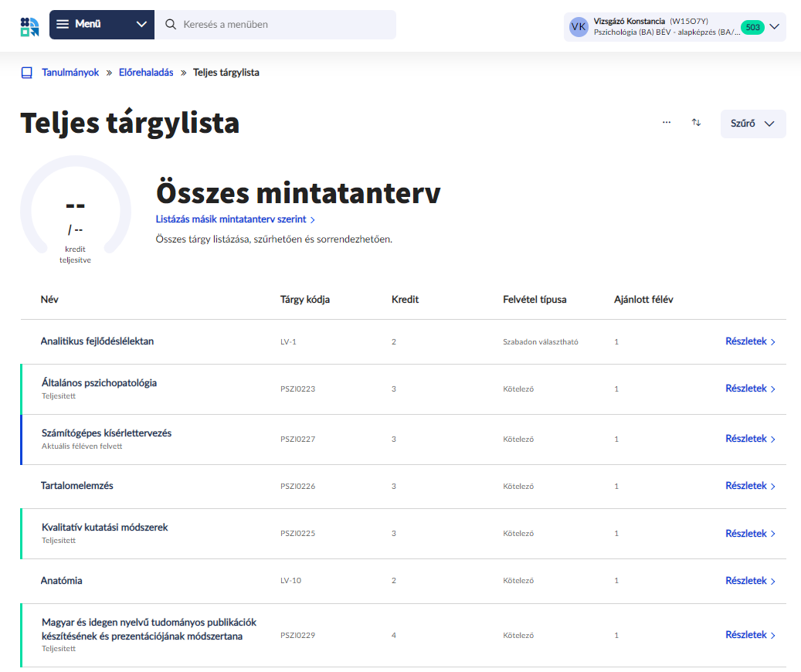Select the Kvalitatív kutatási módszerek course name
Image resolution: width=801 pixels, height=672 pixels.
[x=105, y=528]
